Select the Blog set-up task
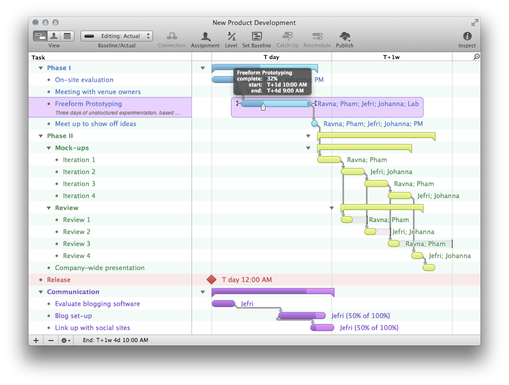Image resolution: width=509 pixels, height=385 pixels. click(73, 316)
